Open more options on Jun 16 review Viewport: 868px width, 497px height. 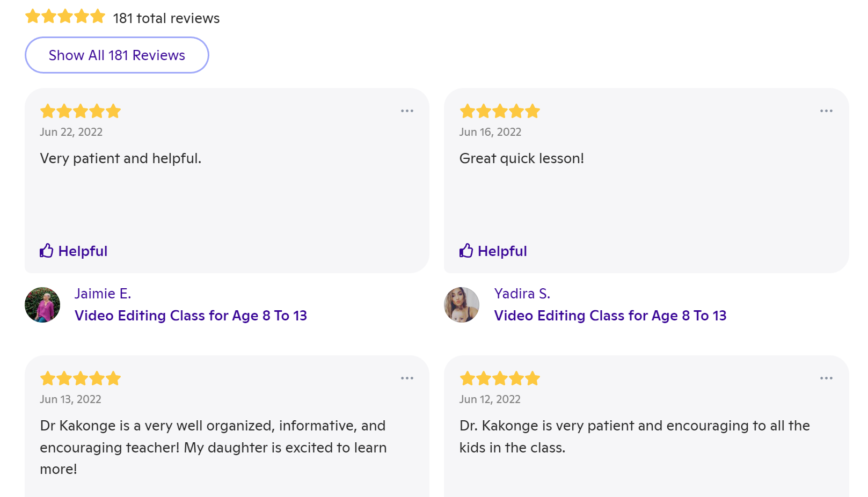click(826, 111)
